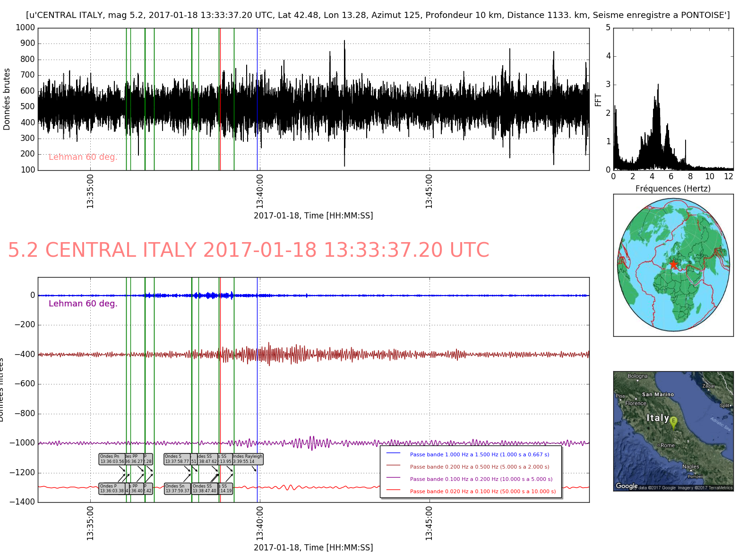
Task: Click the San Marino label on the map
Action: pyautogui.click(x=658, y=394)
